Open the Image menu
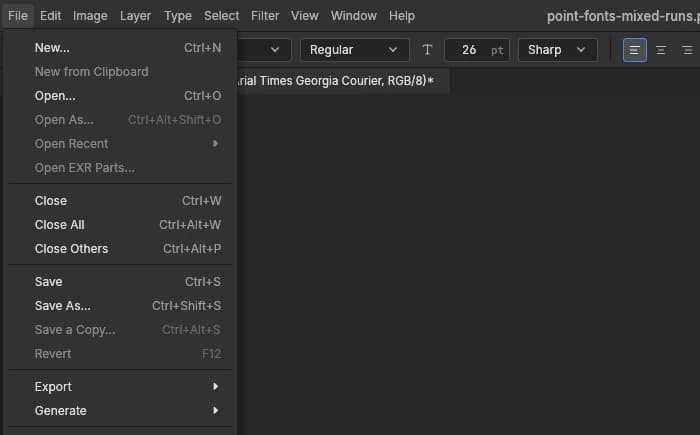Screen dimensions: 700x435 (90, 16)
